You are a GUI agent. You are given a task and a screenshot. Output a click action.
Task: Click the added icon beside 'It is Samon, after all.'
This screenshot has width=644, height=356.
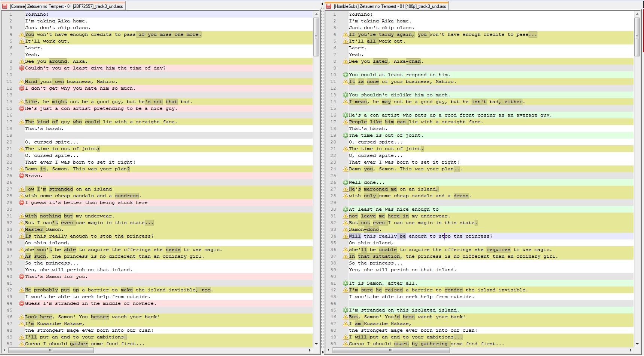pyautogui.click(x=346, y=283)
